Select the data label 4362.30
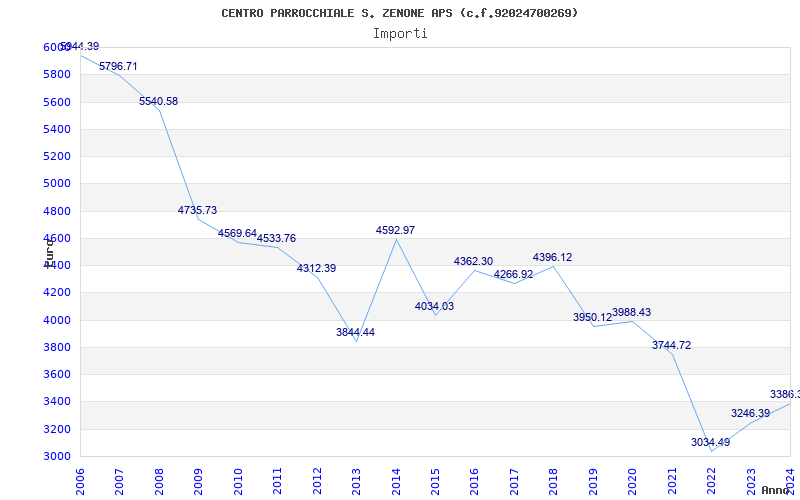The width and height of the screenshot is (800, 500). pyautogui.click(x=473, y=261)
